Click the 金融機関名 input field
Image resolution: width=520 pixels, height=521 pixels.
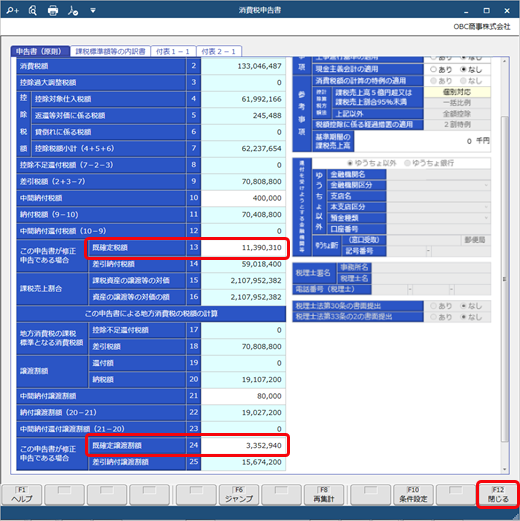[x=438, y=174]
